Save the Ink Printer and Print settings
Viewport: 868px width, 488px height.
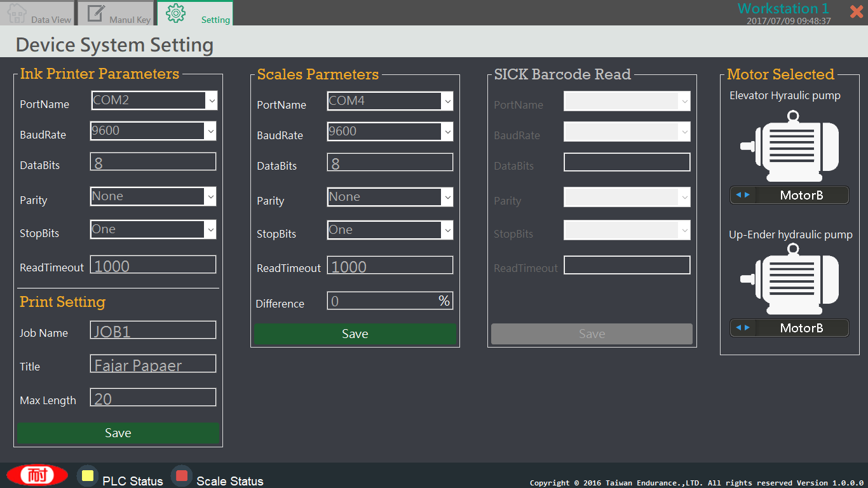118,433
